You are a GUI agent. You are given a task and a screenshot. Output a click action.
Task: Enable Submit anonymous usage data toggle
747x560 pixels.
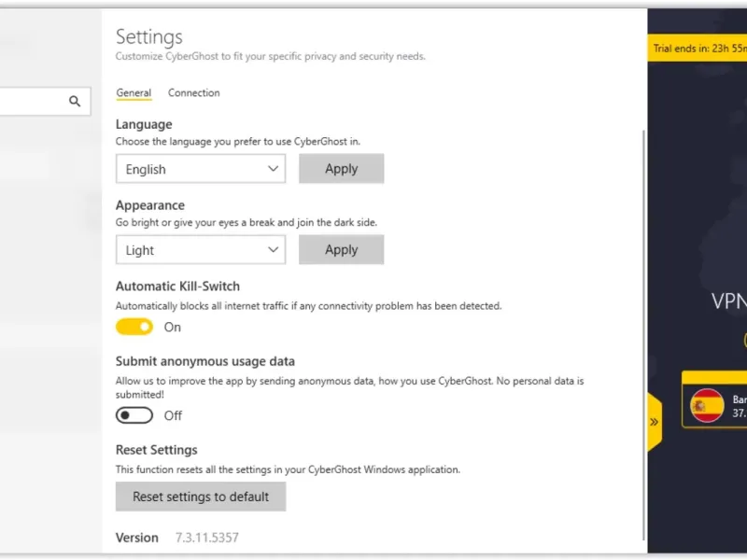coord(134,415)
